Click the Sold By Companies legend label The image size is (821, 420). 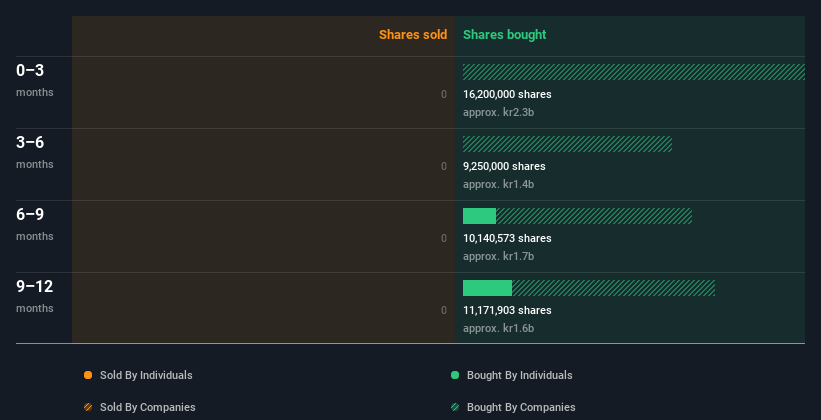147,407
